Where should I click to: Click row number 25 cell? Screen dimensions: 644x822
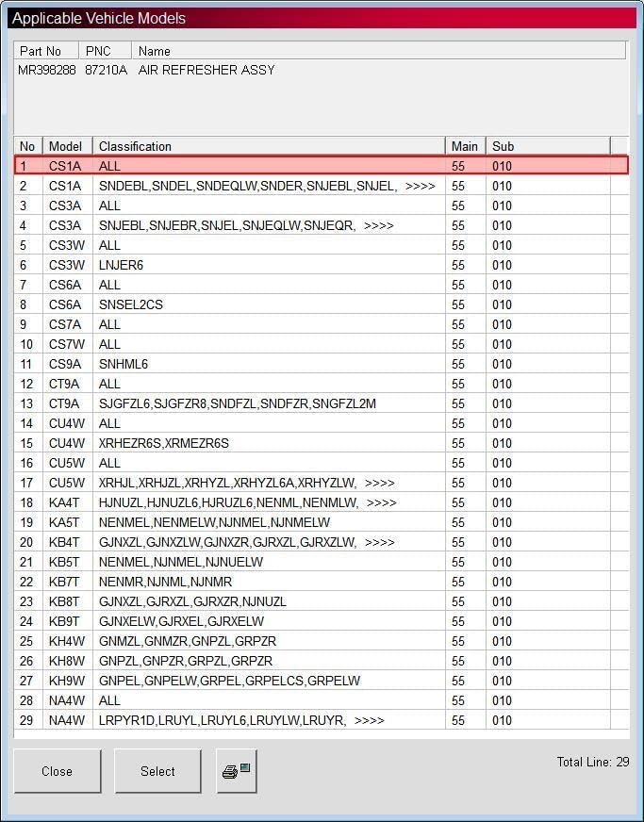[26, 642]
